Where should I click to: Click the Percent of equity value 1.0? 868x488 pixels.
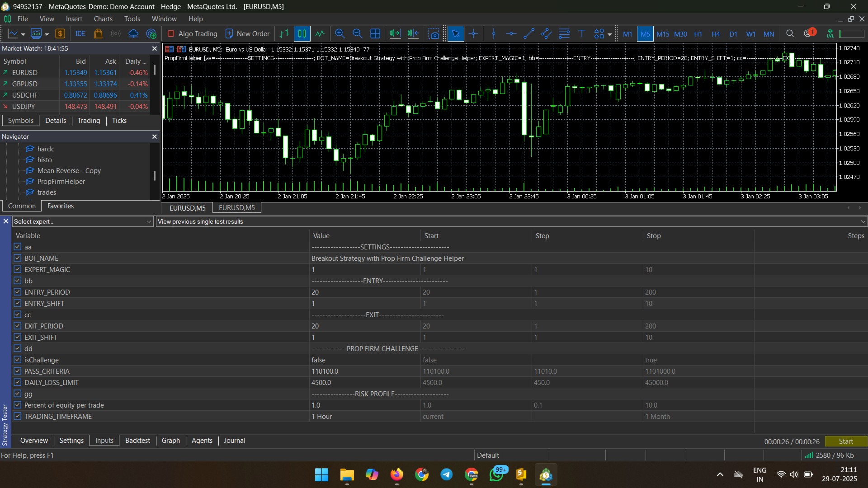[x=365, y=405]
